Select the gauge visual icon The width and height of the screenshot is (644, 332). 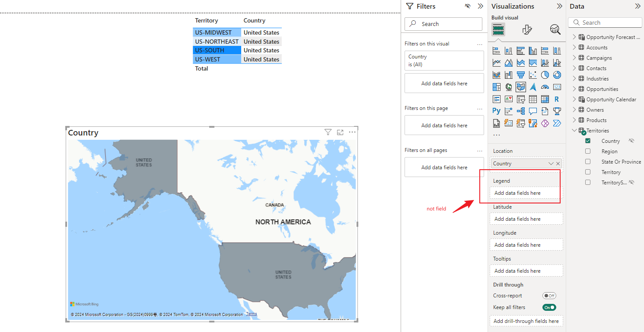pos(545,87)
